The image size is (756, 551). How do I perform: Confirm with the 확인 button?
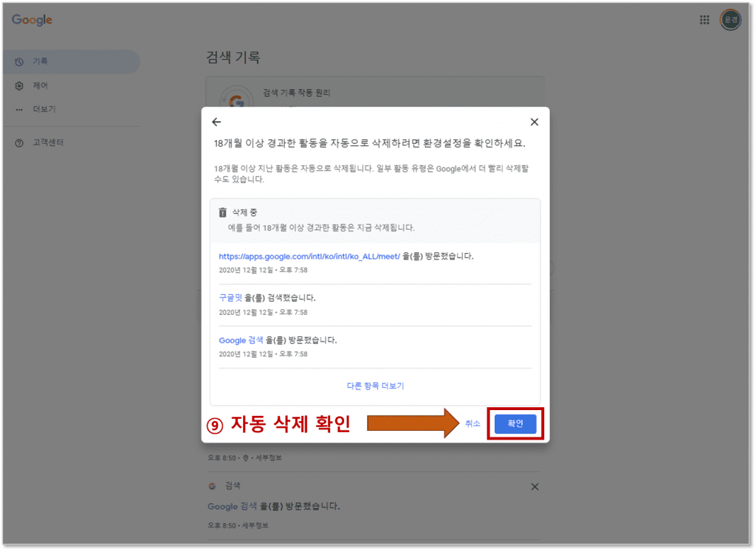pos(515,424)
